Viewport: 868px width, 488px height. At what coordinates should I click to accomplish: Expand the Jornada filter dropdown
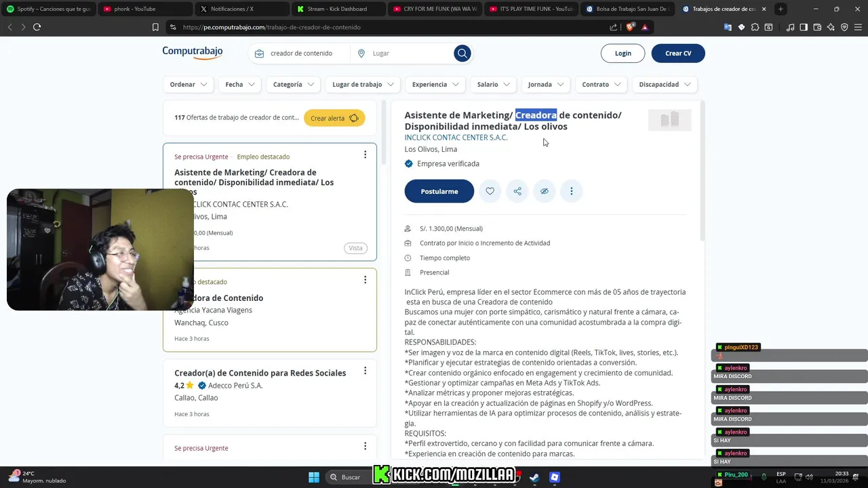pos(546,84)
